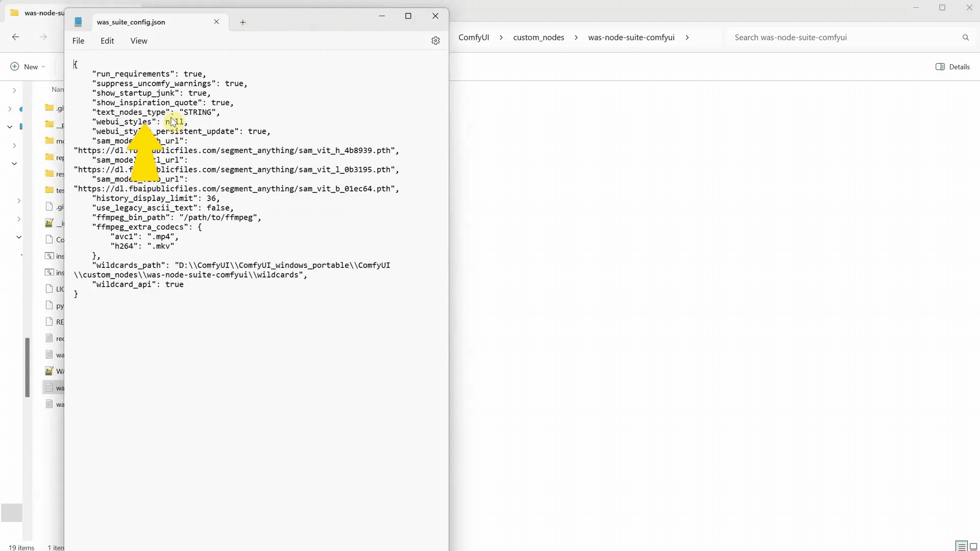Viewport: 980px width, 551px height.
Task: Switch to details view in status bar
Action: pos(962,546)
